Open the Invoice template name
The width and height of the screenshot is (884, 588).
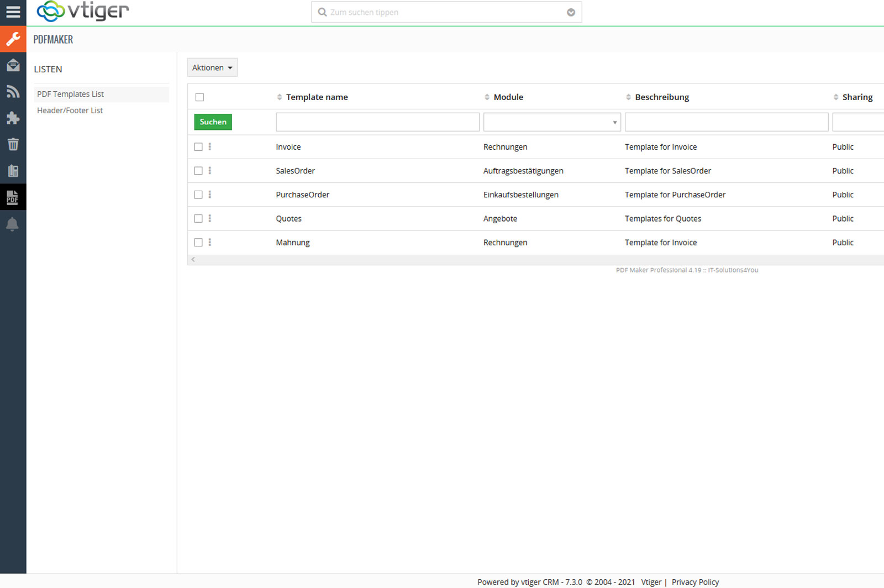288,147
